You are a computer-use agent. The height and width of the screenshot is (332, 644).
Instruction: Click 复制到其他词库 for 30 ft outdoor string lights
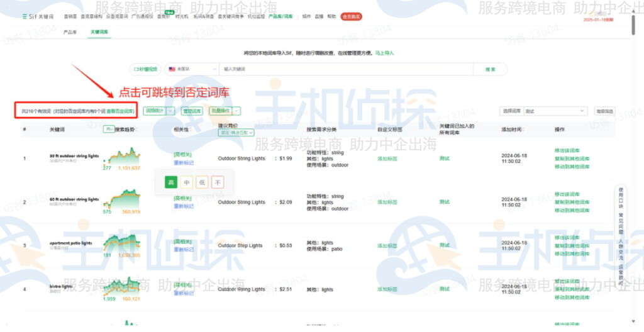tap(572, 158)
